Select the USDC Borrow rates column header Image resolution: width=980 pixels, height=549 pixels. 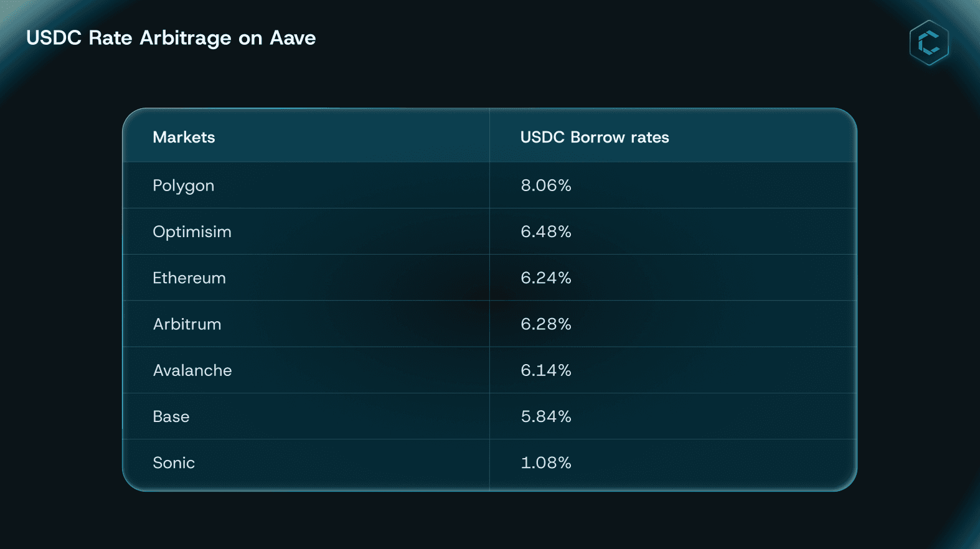click(595, 137)
